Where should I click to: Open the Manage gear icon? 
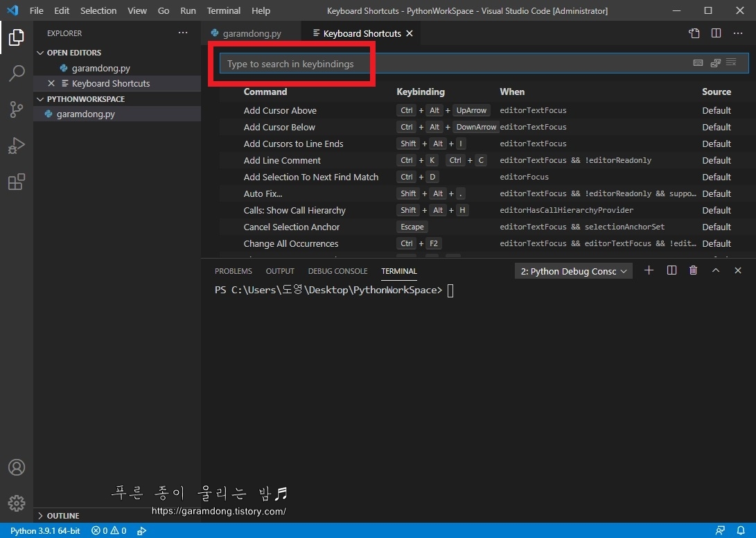[x=17, y=503]
